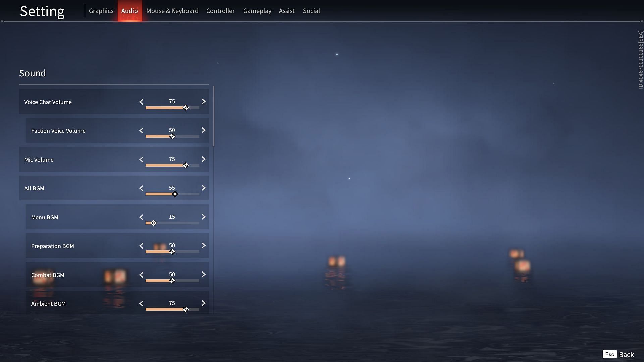Screen dimensions: 644x362
Task: Select the Mouse & Keyboard tab
Action: pyautogui.click(x=172, y=11)
